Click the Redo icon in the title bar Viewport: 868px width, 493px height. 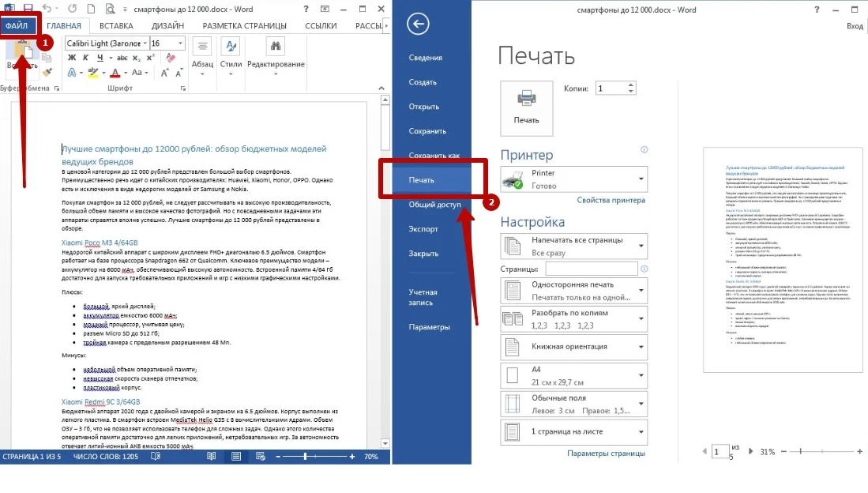pyautogui.click(x=73, y=9)
